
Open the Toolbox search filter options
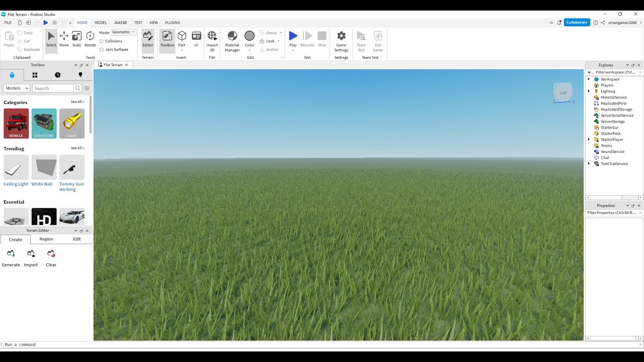click(87, 88)
